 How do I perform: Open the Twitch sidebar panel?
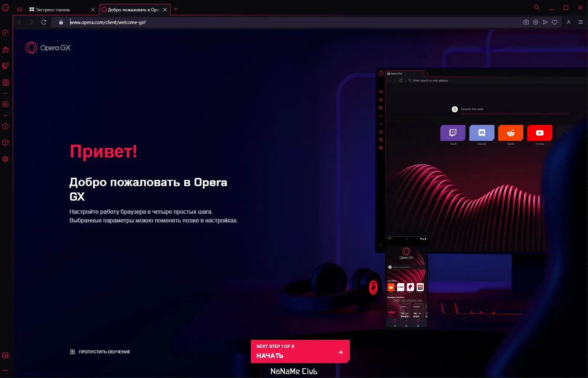pos(5,66)
